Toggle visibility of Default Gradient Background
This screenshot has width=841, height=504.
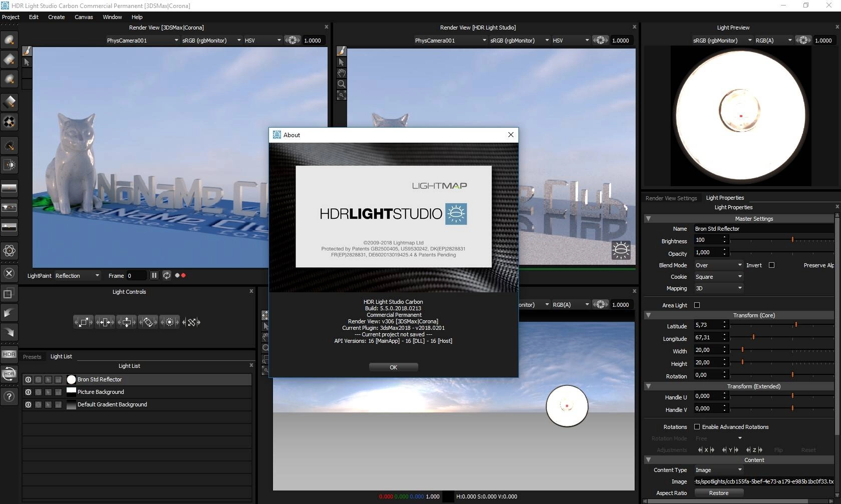click(28, 404)
